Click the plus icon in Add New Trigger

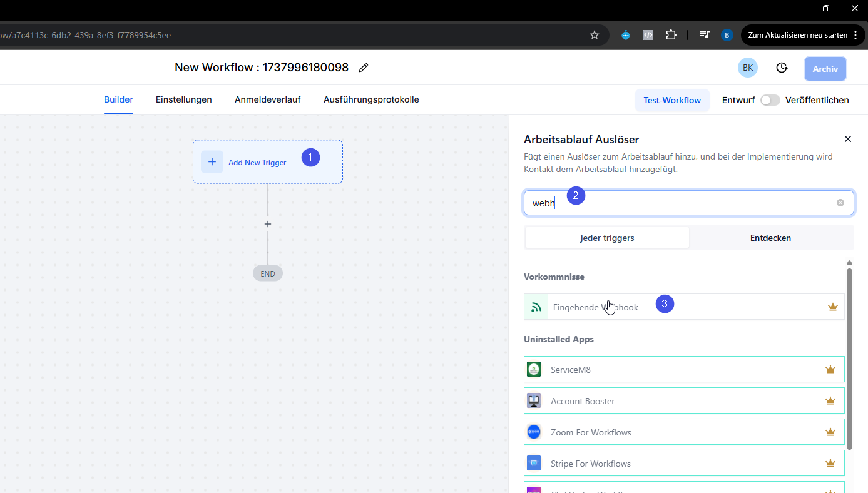pos(212,162)
